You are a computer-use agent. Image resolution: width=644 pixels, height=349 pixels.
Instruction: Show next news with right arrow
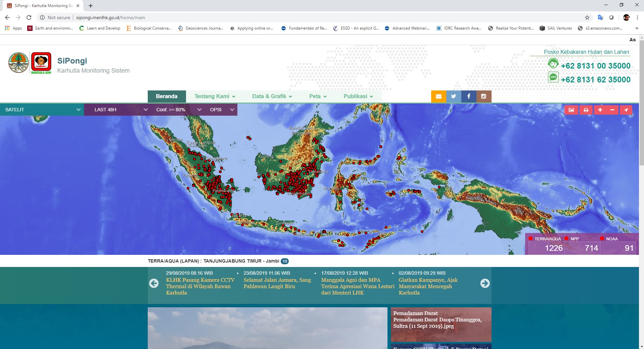(485, 283)
